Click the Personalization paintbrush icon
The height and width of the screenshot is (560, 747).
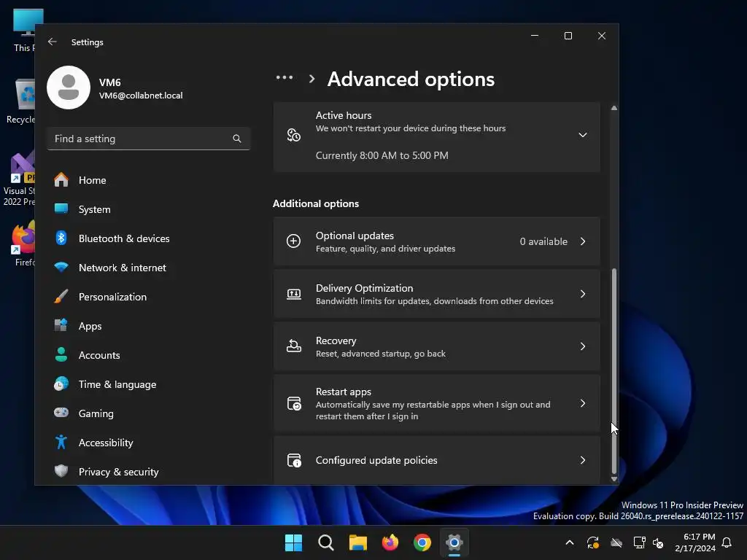pos(61,296)
